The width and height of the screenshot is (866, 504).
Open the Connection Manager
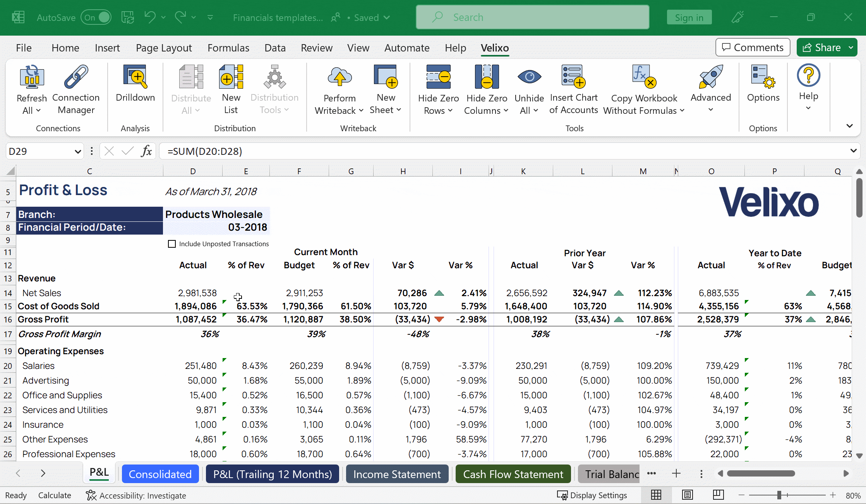pos(76,89)
